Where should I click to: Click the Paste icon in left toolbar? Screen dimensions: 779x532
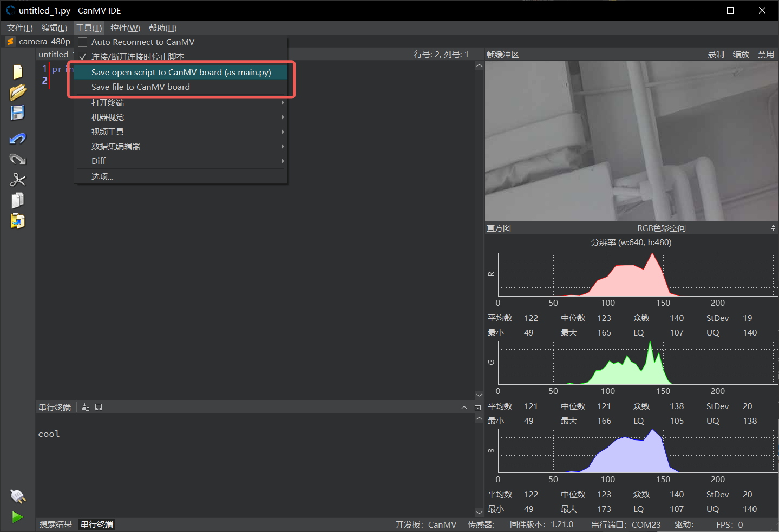click(x=17, y=221)
